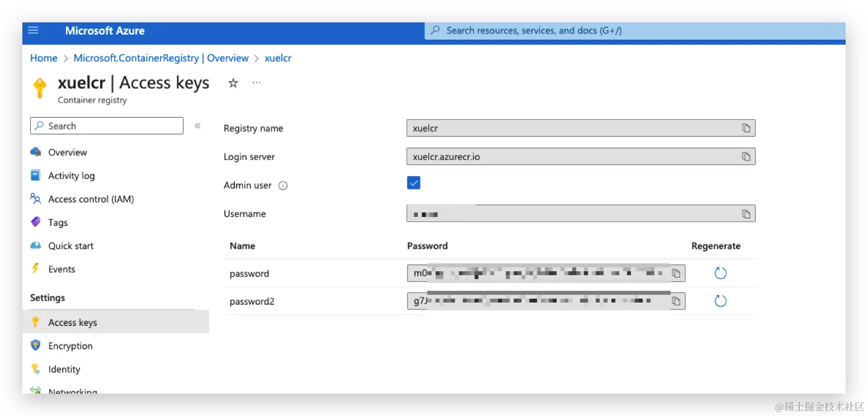Click the Quick start cloud icon
868x416 pixels.
[36, 245]
